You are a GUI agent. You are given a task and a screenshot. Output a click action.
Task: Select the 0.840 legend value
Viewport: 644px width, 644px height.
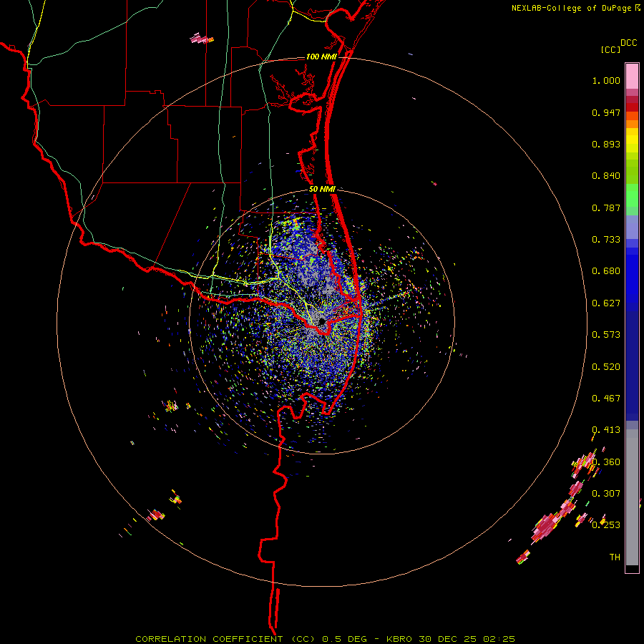coord(606,176)
